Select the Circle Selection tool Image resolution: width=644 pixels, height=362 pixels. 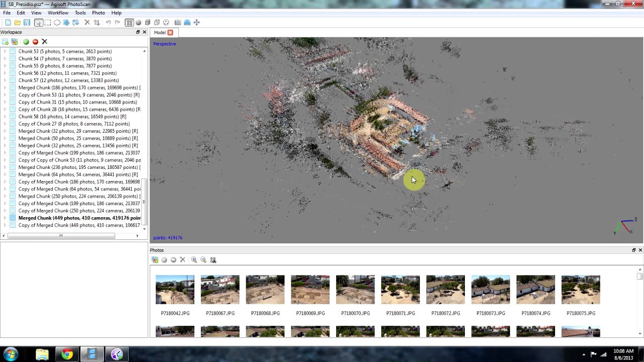click(x=57, y=23)
